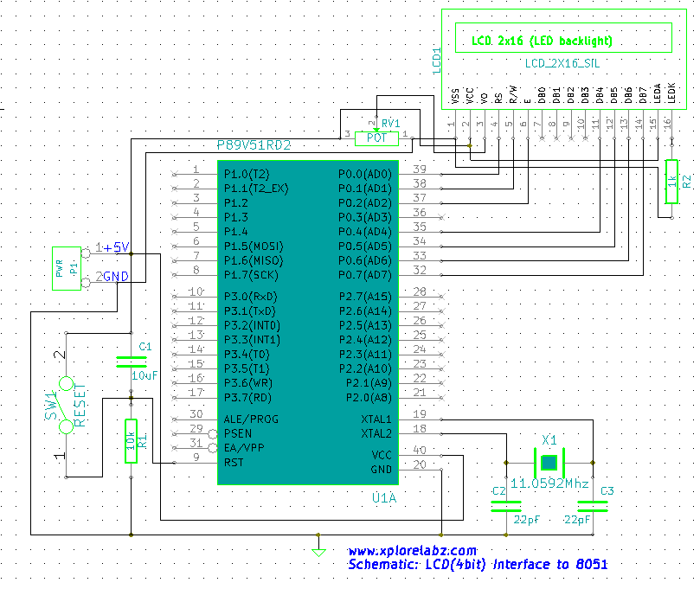Click the C3 22pF capacitor plates
700x589 pixels.
[593, 506]
